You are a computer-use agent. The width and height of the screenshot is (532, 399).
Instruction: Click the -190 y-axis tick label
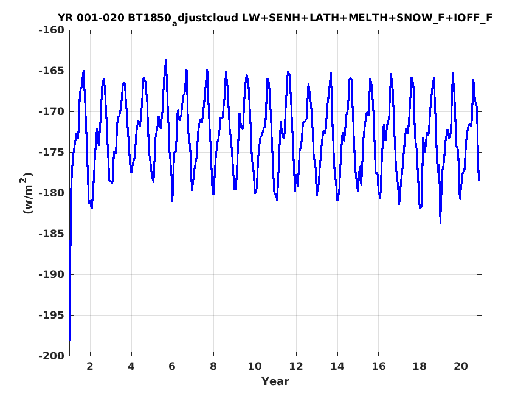[51, 274]
